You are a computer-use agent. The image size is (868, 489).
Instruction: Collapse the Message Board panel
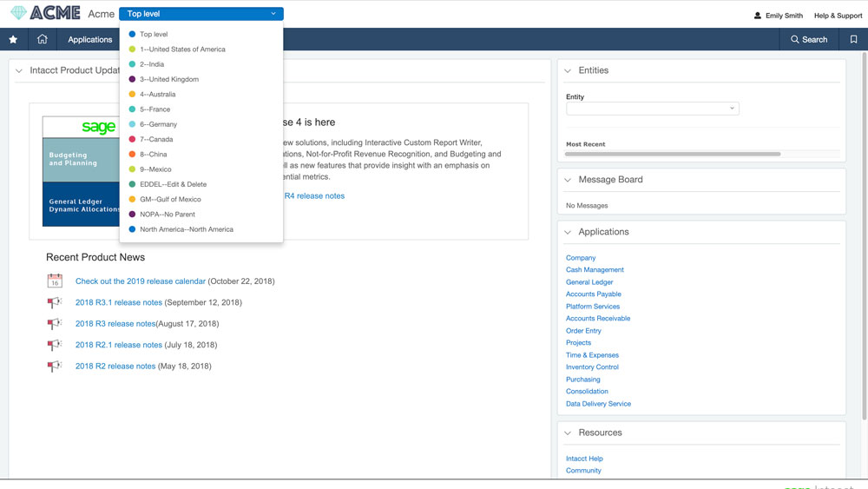tap(568, 180)
